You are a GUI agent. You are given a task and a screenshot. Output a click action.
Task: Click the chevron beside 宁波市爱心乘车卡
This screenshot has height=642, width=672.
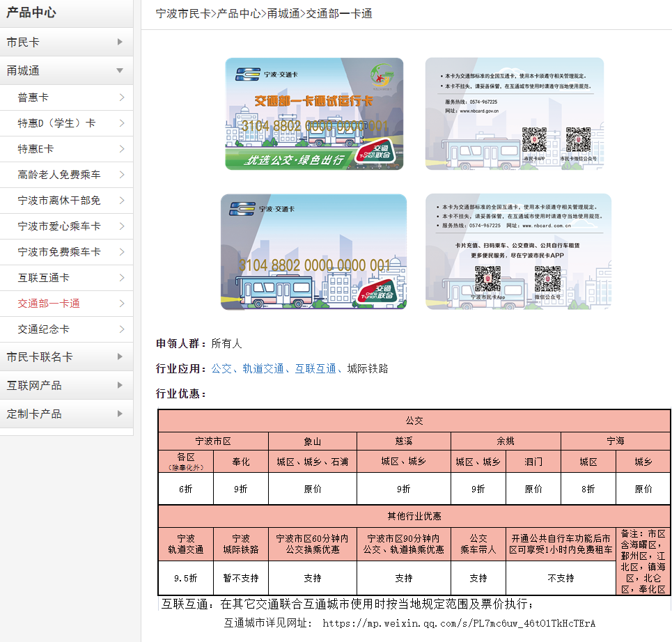tap(122, 226)
